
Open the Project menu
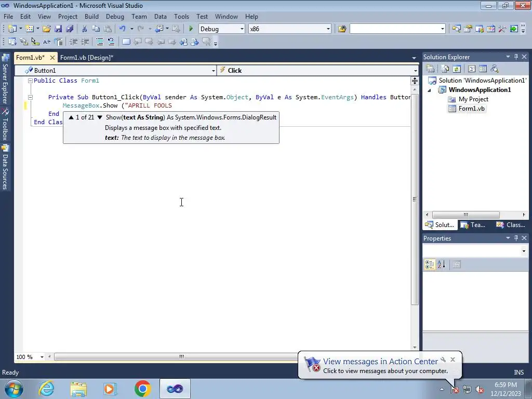(68, 17)
